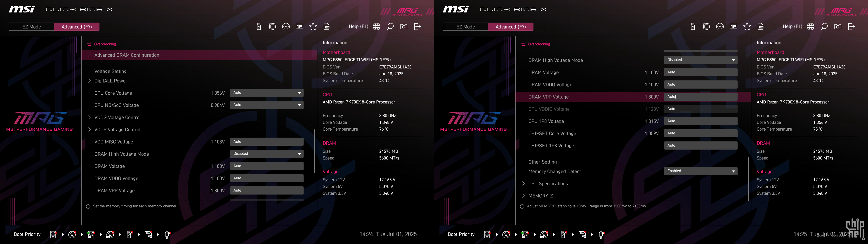The width and height of the screenshot is (868, 244).
Task: Click Help (F1) in right BIOS screen
Action: pyautogui.click(x=792, y=26)
